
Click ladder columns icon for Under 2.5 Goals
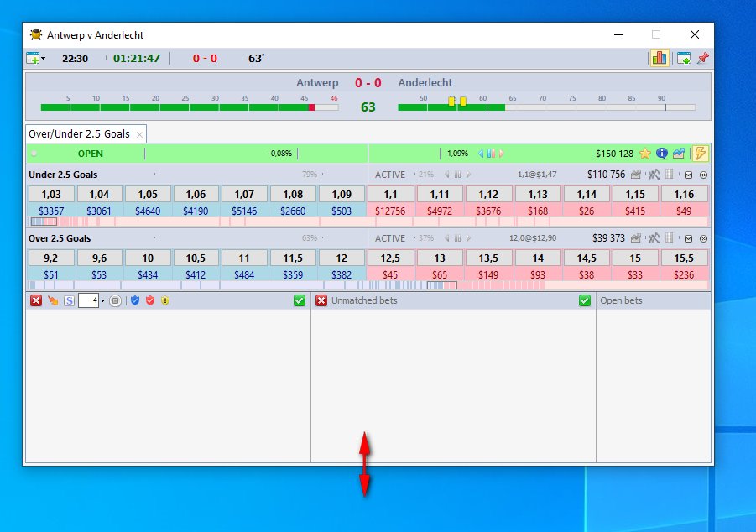(x=670, y=175)
